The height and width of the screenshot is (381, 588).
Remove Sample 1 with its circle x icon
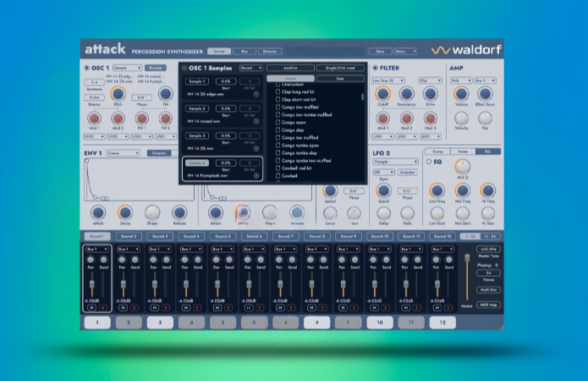256,94
